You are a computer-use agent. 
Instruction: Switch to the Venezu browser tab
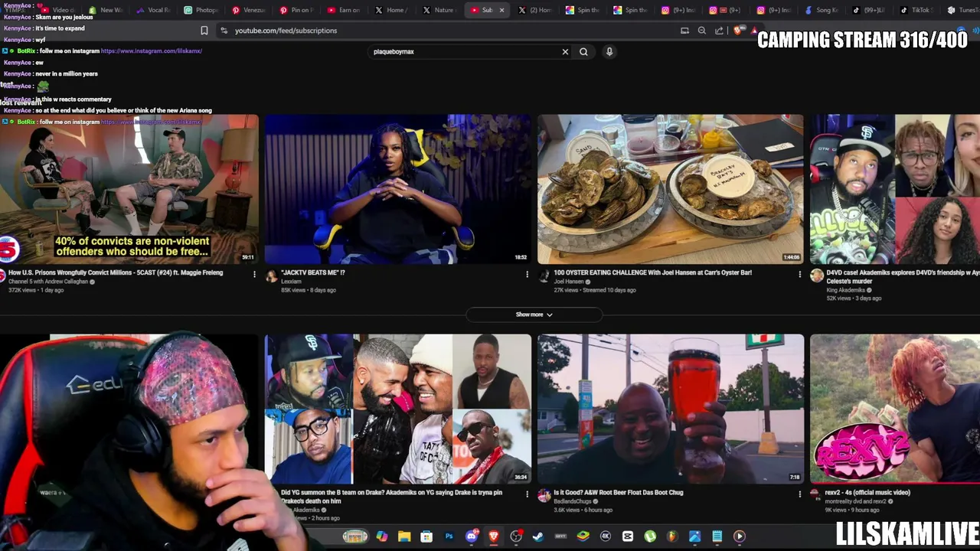(x=249, y=10)
